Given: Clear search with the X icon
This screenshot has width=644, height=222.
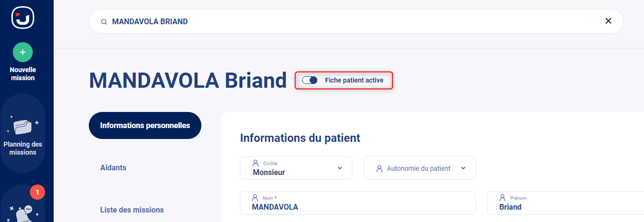Looking at the screenshot, I should [608, 21].
